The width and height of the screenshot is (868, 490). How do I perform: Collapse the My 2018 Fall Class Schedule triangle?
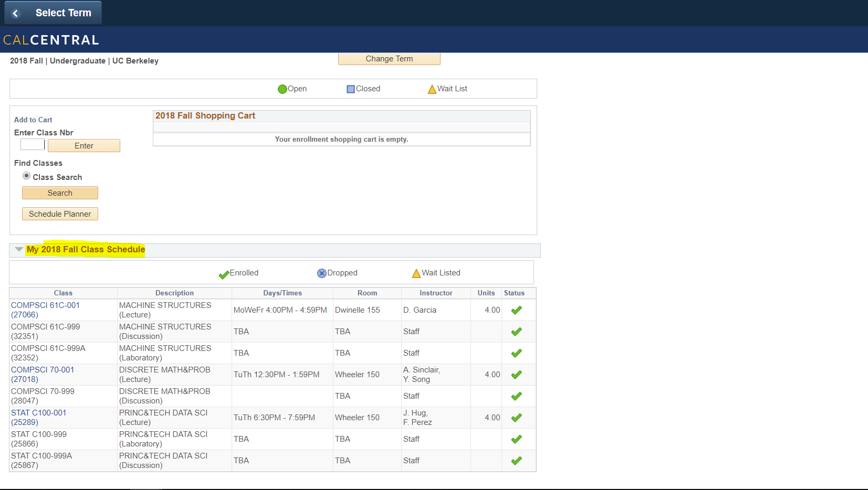coord(19,250)
